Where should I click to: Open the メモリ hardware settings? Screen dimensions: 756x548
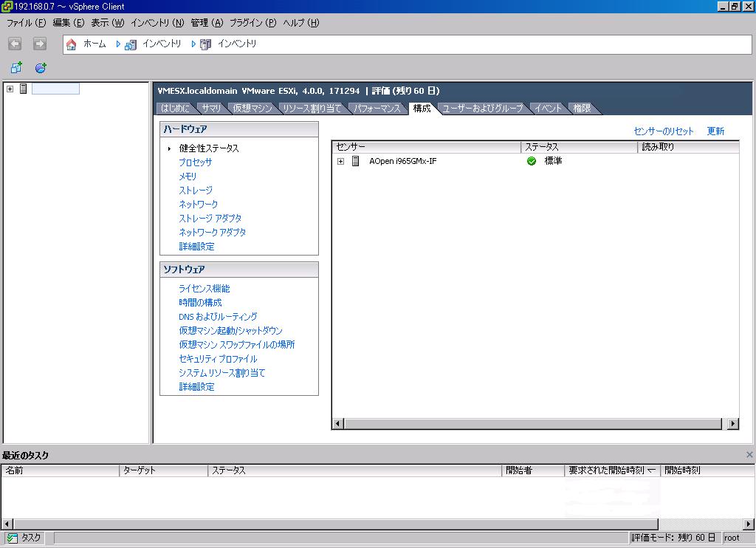pos(188,177)
